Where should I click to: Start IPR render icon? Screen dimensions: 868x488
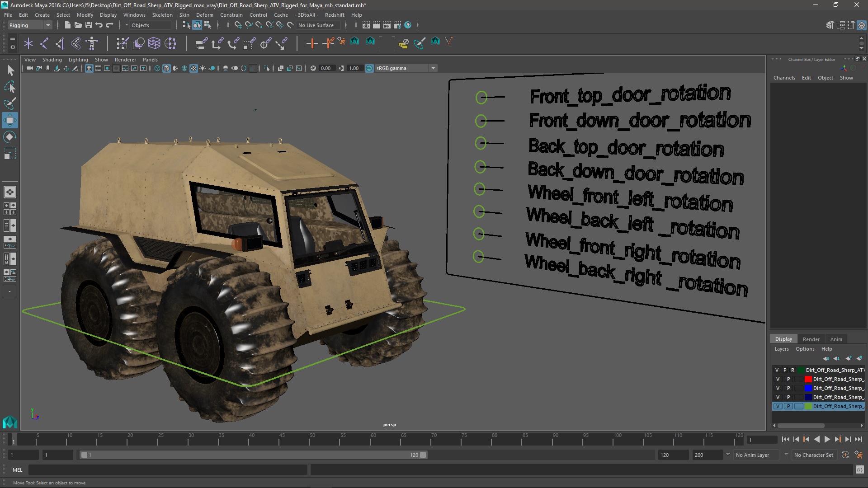pyautogui.click(x=387, y=25)
